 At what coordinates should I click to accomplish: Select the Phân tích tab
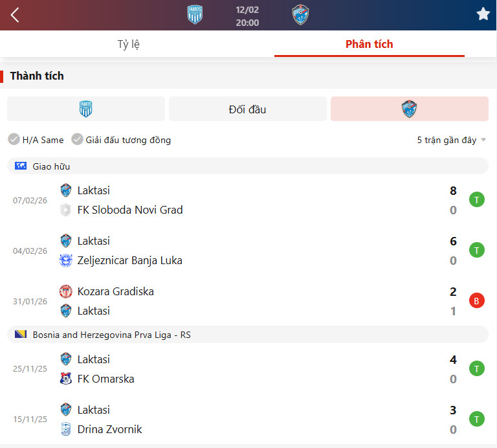[x=370, y=44]
